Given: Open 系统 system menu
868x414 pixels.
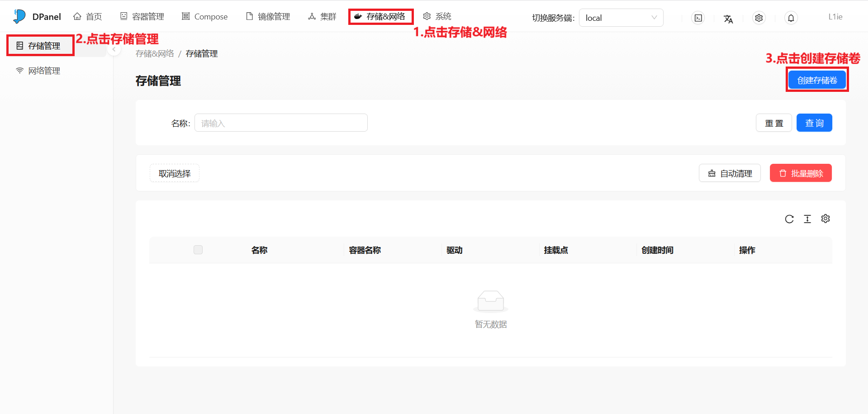Looking at the screenshot, I should click(x=437, y=17).
